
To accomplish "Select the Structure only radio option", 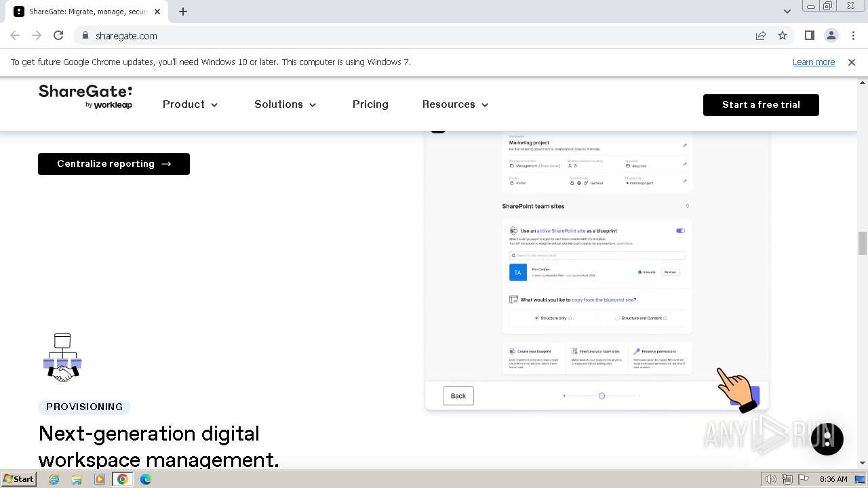I will (x=536, y=318).
